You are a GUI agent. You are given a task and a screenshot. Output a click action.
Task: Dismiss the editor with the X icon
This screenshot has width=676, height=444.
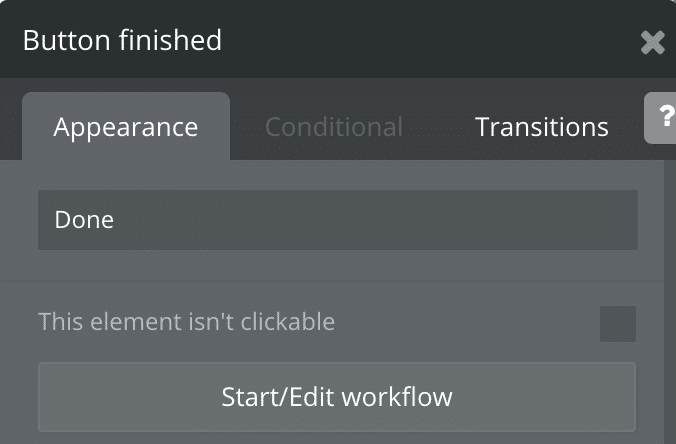click(652, 42)
